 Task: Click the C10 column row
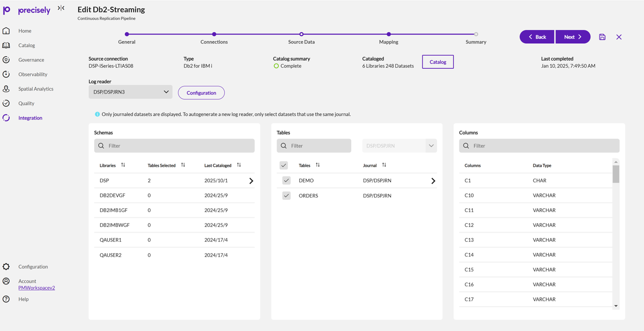(x=536, y=195)
